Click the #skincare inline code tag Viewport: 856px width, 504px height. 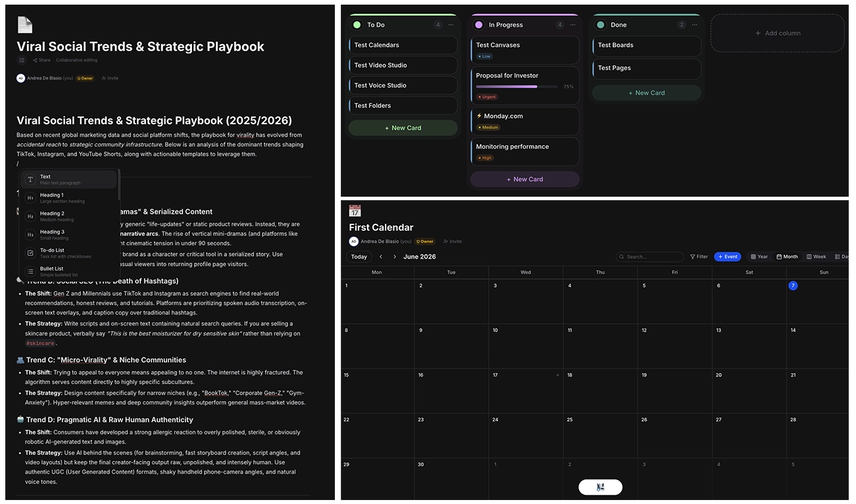pos(40,343)
